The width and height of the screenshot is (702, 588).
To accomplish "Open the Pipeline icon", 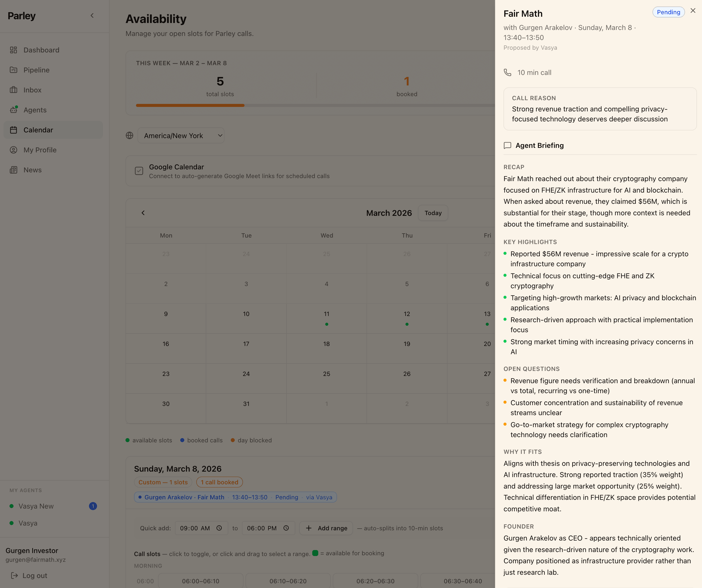I will coord(14,70).
